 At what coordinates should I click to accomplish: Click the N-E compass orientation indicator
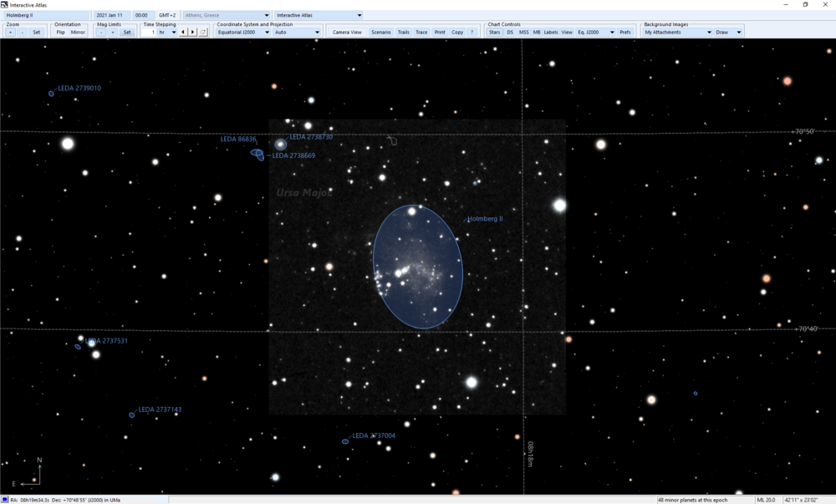point(32,473)
